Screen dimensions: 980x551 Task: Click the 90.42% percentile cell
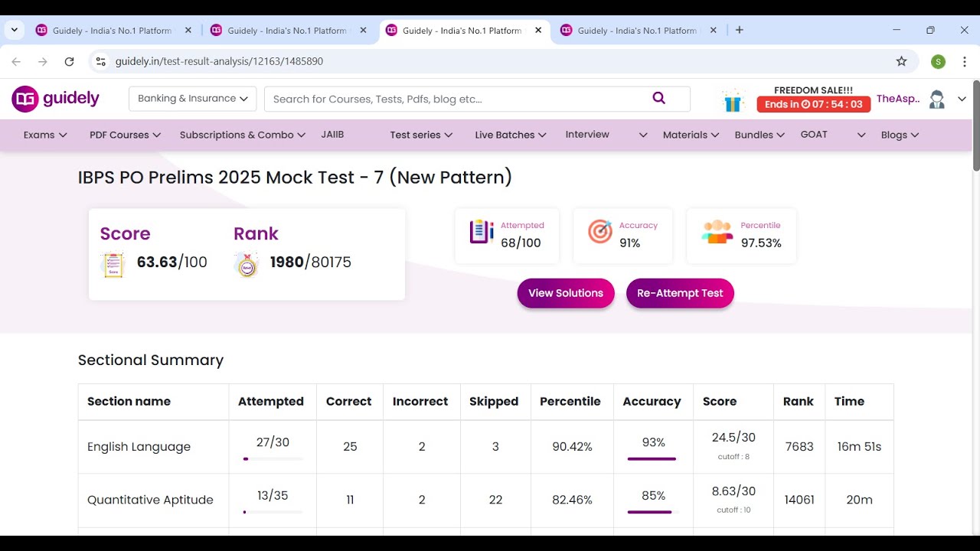tap(572, 447)
